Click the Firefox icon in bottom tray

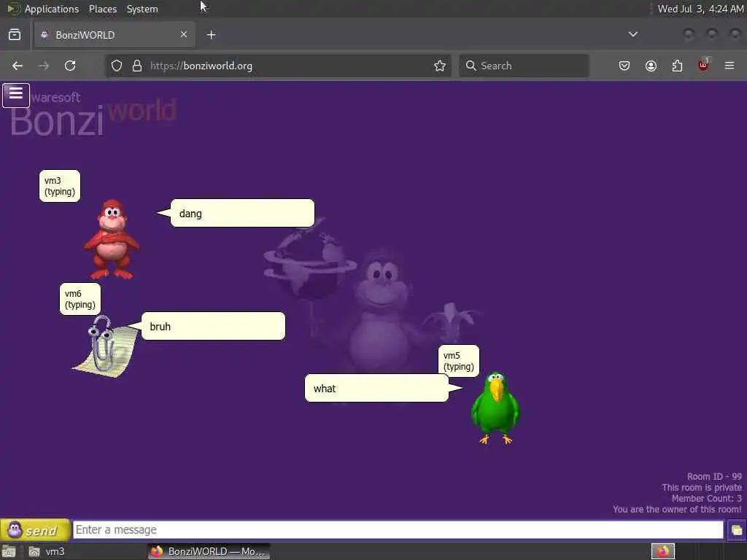coord(663,551)
